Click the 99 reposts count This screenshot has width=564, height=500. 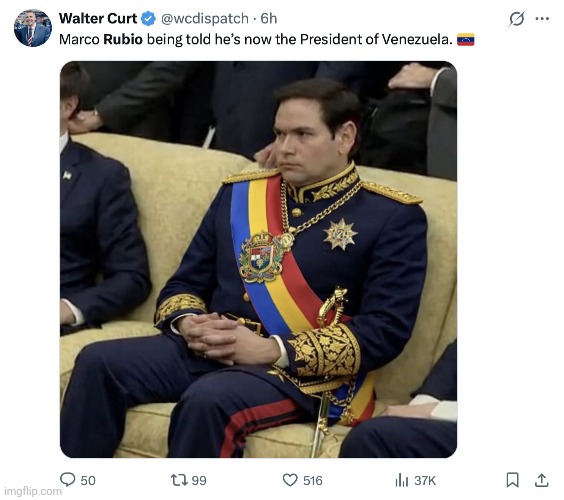[x=199, y=481]
